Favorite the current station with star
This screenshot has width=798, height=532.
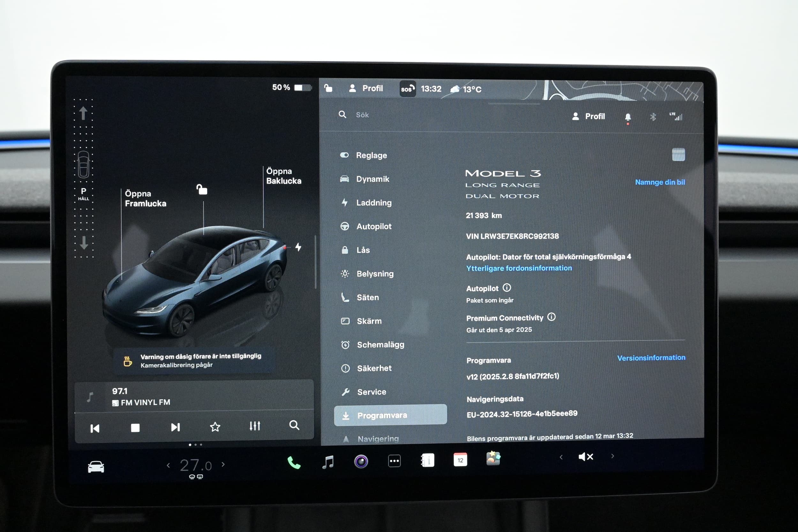215,427
